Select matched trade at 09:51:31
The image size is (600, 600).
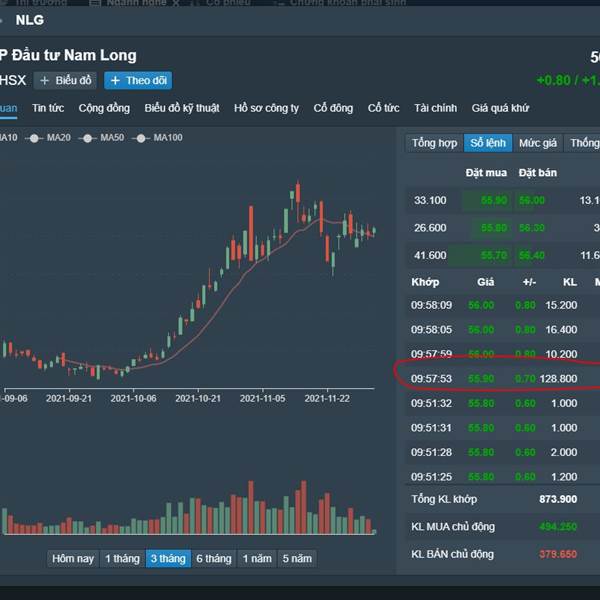tap(503, 428)
